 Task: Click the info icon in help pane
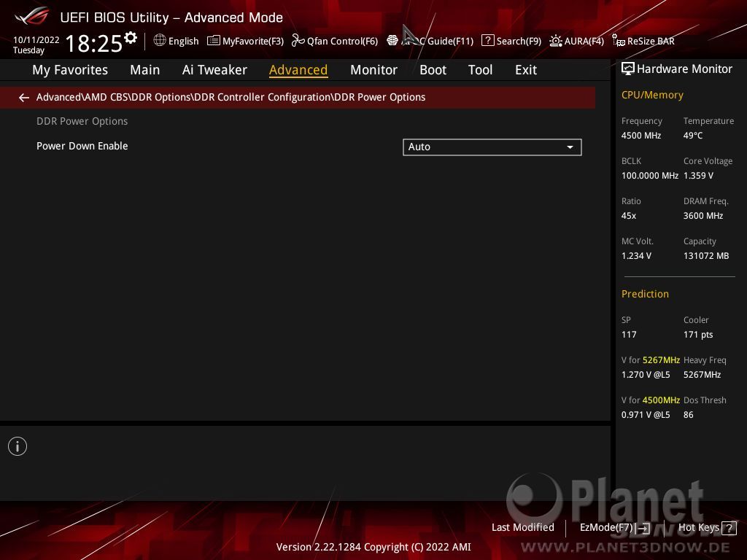click(18, 446)
